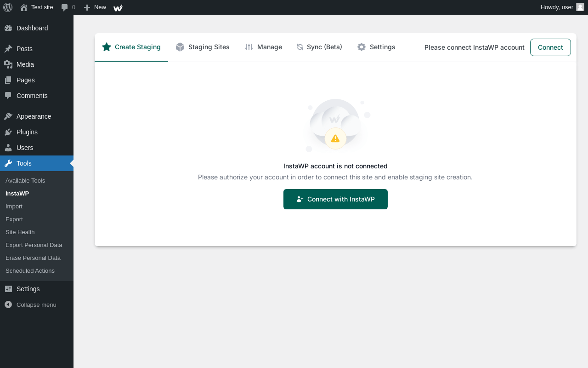Open the Media menu label

click(x=25, y=64)
